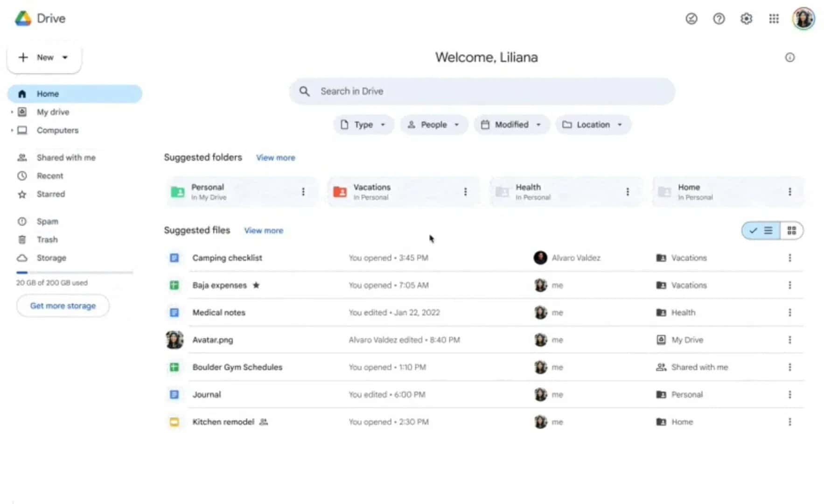Open the Recent section
824x504 pixels.
coord(49,176)
